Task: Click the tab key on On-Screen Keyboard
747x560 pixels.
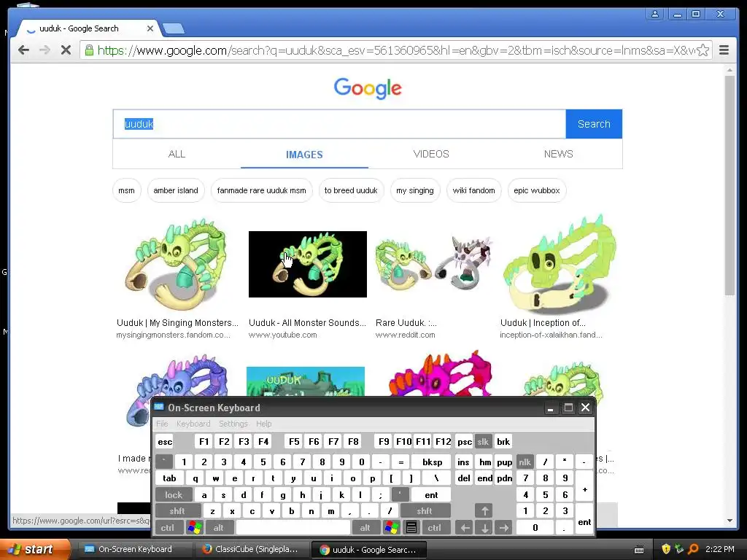Action: click(169, 478)
